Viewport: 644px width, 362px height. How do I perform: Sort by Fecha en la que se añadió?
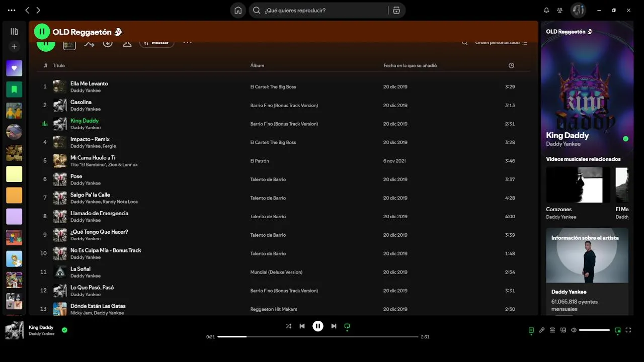click(x=410, y=65)
